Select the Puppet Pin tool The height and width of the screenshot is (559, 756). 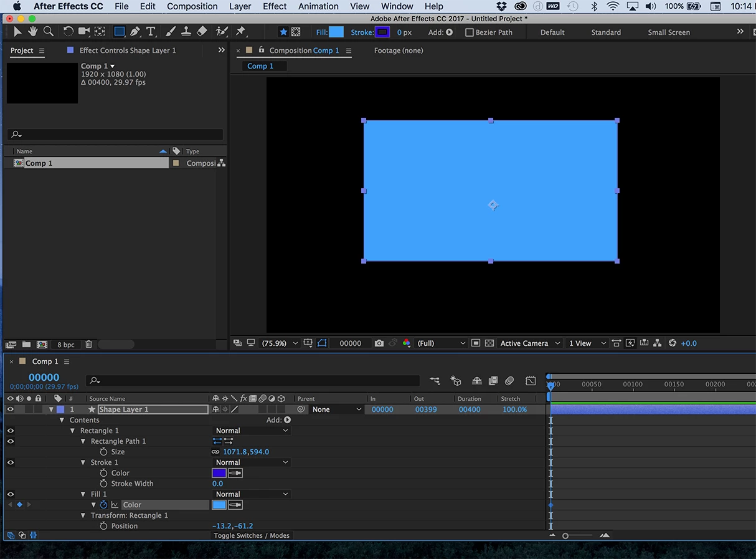pyautogui.click(x=241, y=32)
